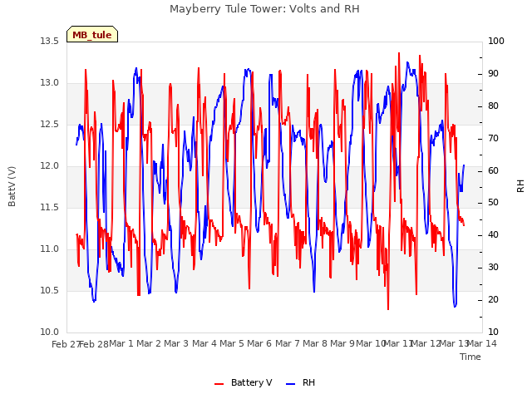
Task: Click the 50 tick on RH axis
Action: (493, 203)
